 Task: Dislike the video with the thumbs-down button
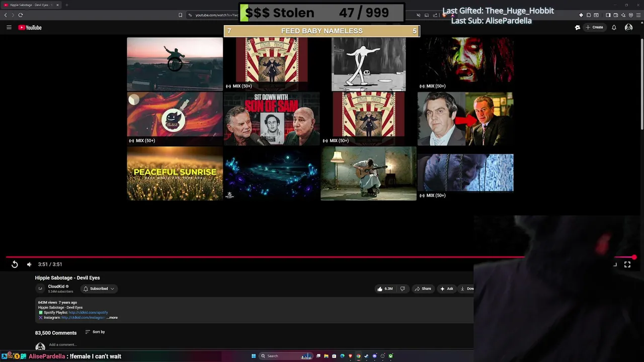click(402, 289)
